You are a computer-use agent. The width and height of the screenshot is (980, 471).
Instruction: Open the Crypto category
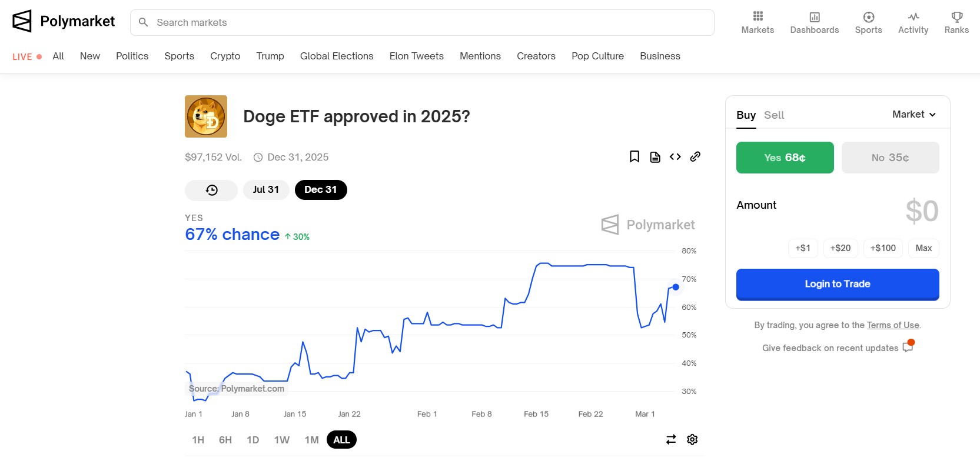coord(225,56)
